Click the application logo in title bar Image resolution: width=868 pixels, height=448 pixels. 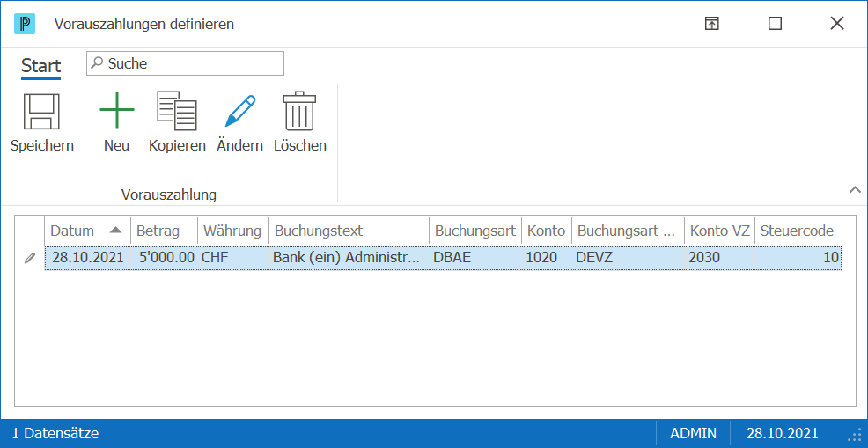pyautogui.click(x=25, y=24)
